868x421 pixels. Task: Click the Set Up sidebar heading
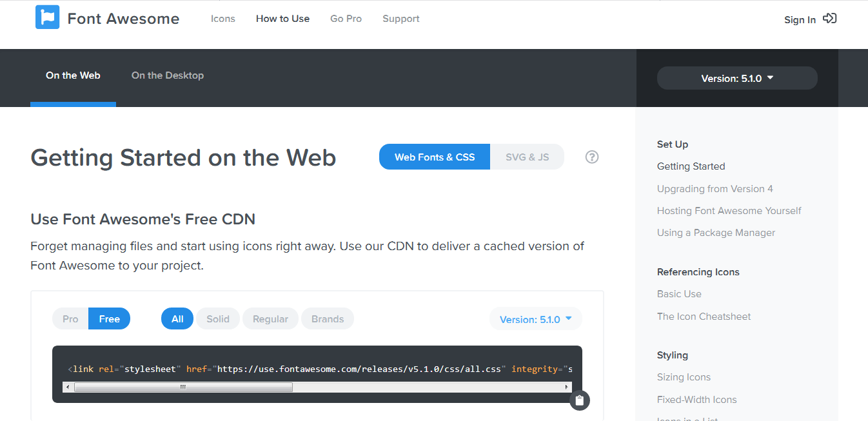coord(673,144)
